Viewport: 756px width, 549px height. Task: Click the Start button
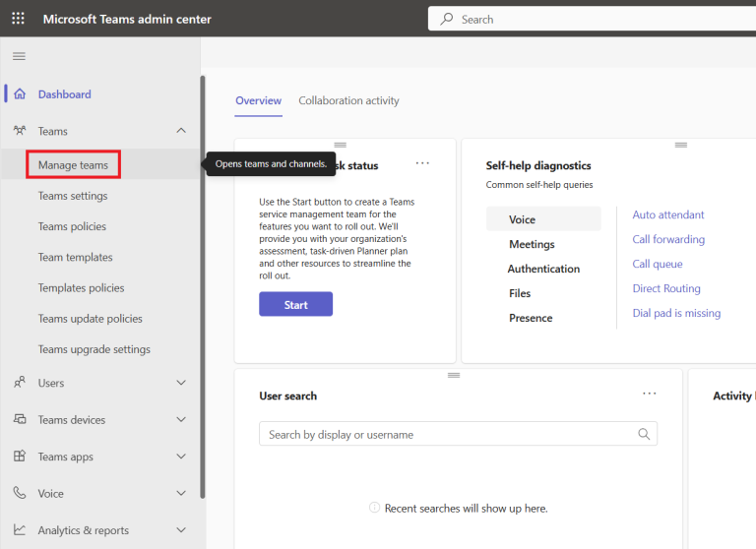(x=295, y=304)
